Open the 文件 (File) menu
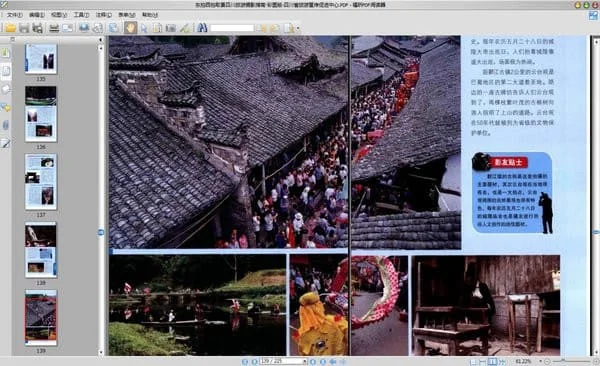The height and width of the screenshot is (366, 600). coord(15,15)
